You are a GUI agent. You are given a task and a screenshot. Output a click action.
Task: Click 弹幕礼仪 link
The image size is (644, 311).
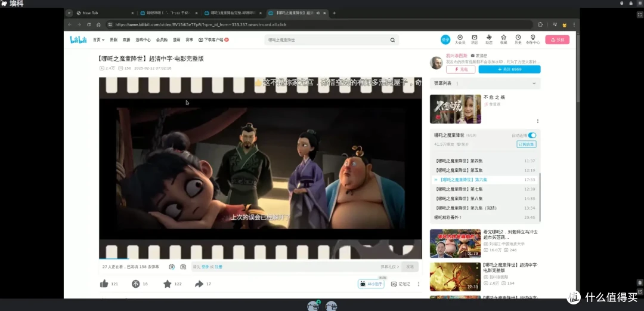(x=390, y=267)
